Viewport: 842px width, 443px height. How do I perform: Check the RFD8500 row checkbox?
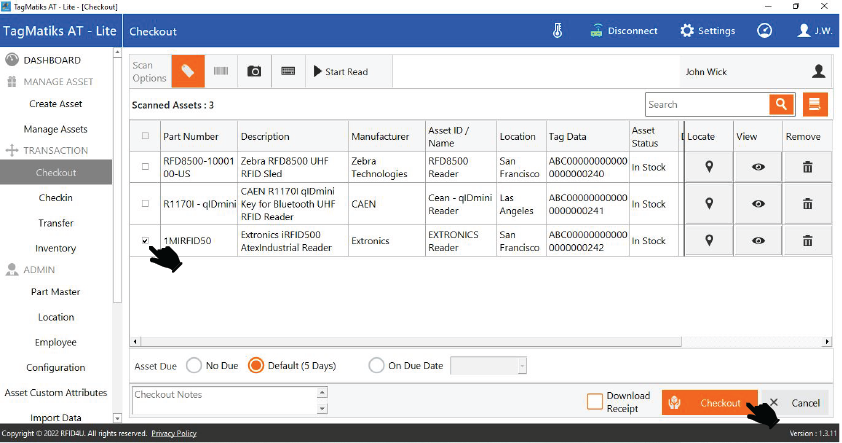(146, 167)
